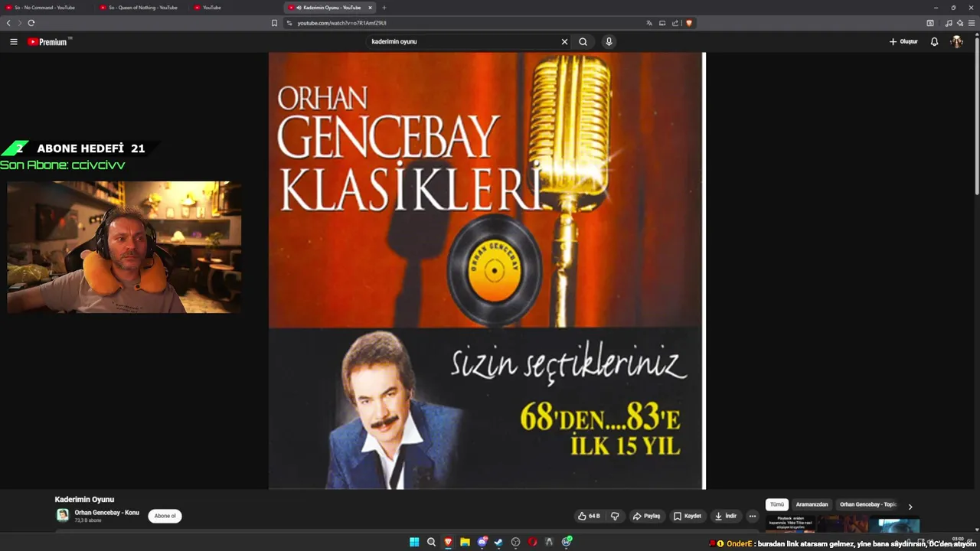Viewport: 980px width, 551px height.
Task: Like the video with 64 B
Action: coord(589,516)
